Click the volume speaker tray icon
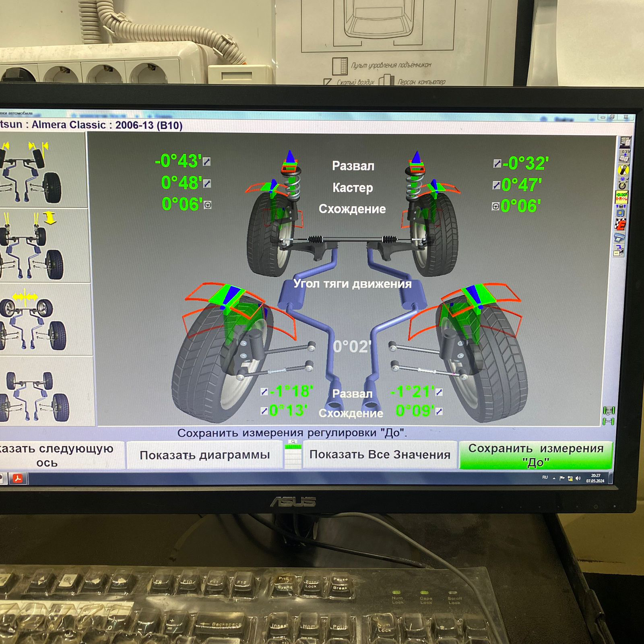The image size is (644, 644). pos(578,478)
